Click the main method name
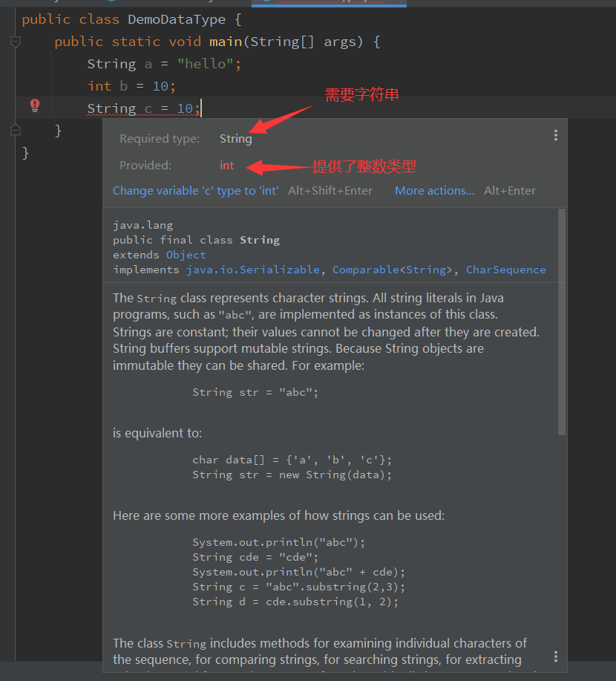 point(226,42)
